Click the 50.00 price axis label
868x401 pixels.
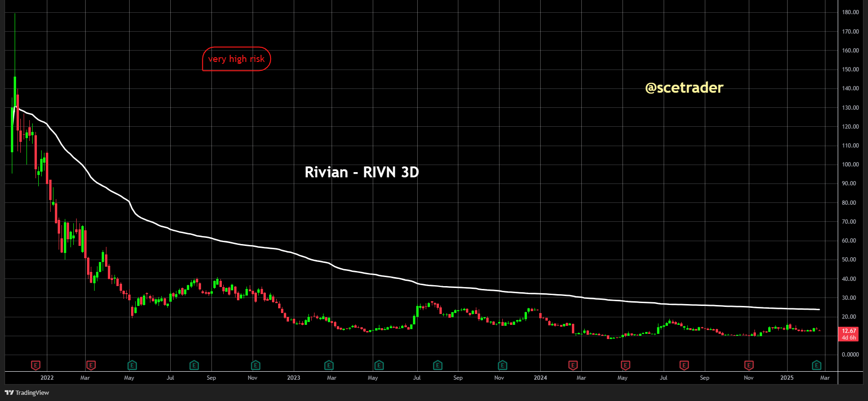(x=849, y=260)
